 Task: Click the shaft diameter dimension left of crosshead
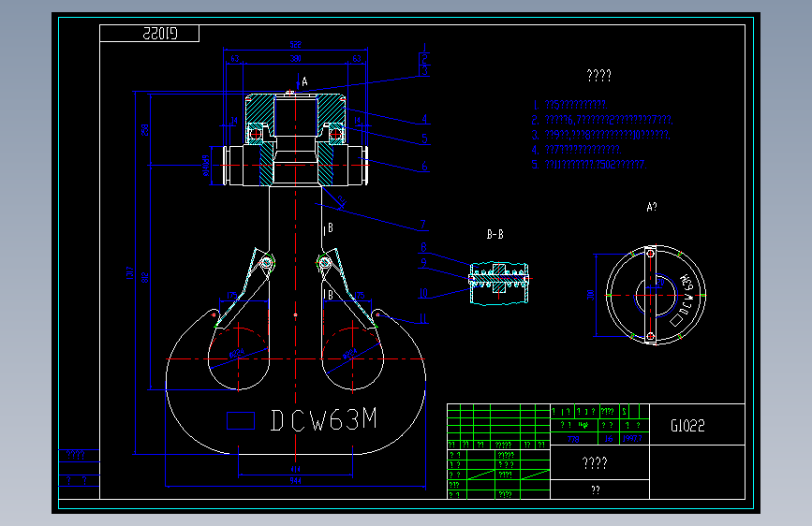[x=206, y=166]
